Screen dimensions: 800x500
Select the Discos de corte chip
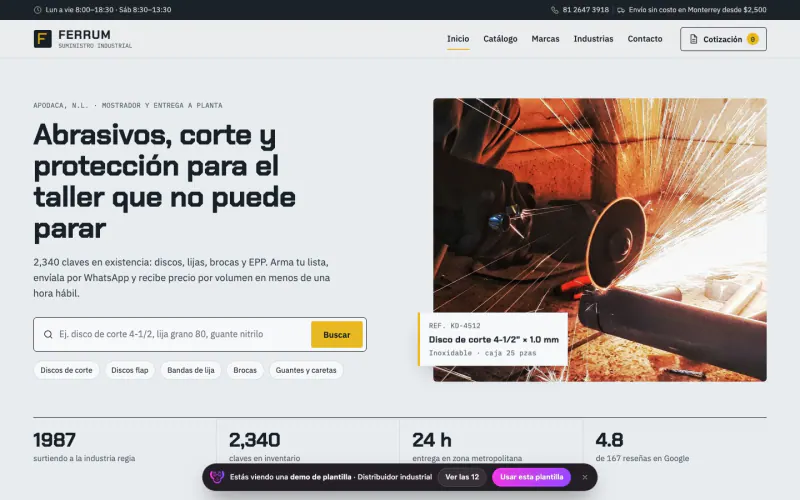[x=66, y=370]
